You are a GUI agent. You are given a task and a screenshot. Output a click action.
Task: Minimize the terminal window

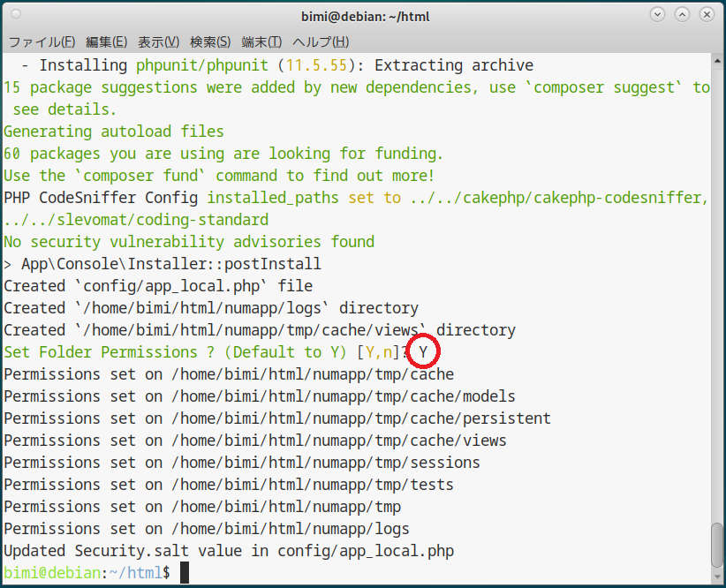657,15
